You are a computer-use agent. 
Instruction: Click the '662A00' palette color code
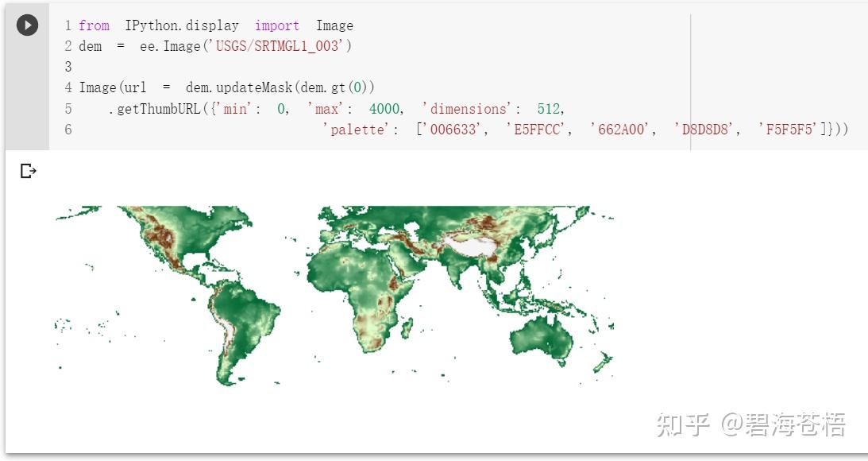[x=620, y=130]
